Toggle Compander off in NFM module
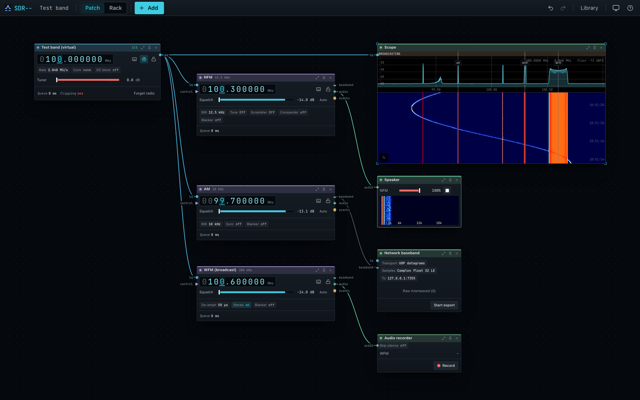This screenshot has height=400, width=640. click(x=293, y=112)
